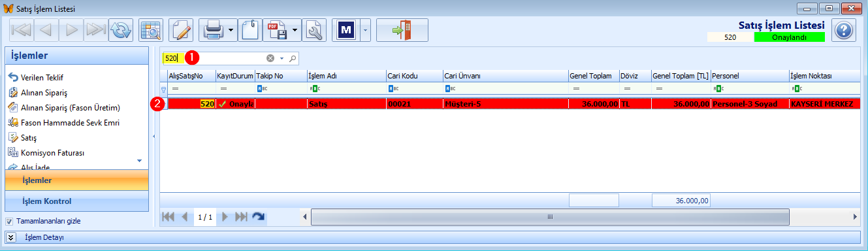
Task: Open dropdown arrow next to printer
Action: coord(232,30)
